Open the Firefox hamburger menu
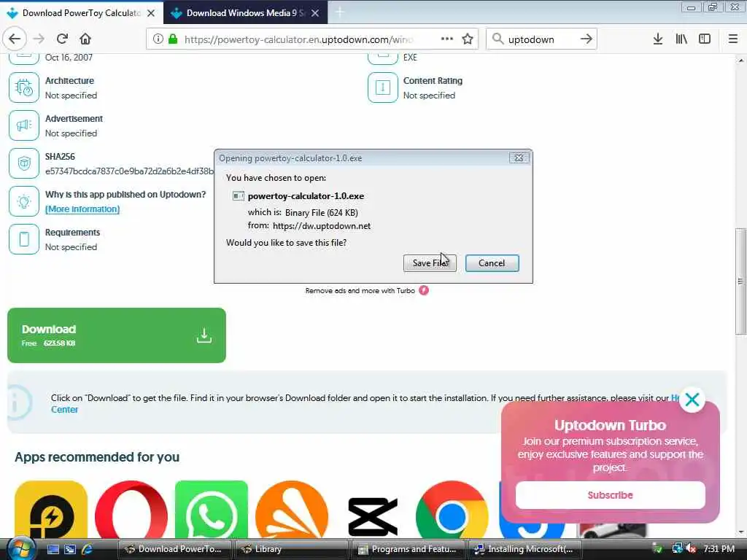 [x=733, y=39]
